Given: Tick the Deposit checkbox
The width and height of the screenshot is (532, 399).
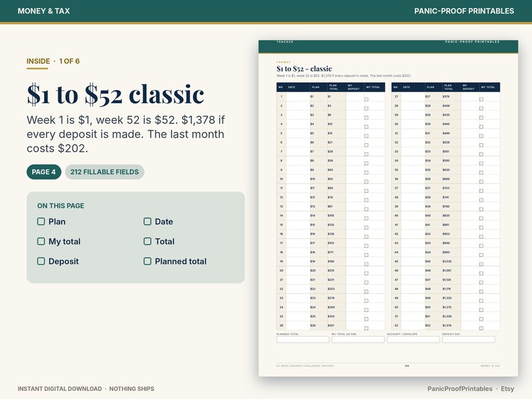Looking at the screenshot, I should pyautogui.click(x=41, y=261).
